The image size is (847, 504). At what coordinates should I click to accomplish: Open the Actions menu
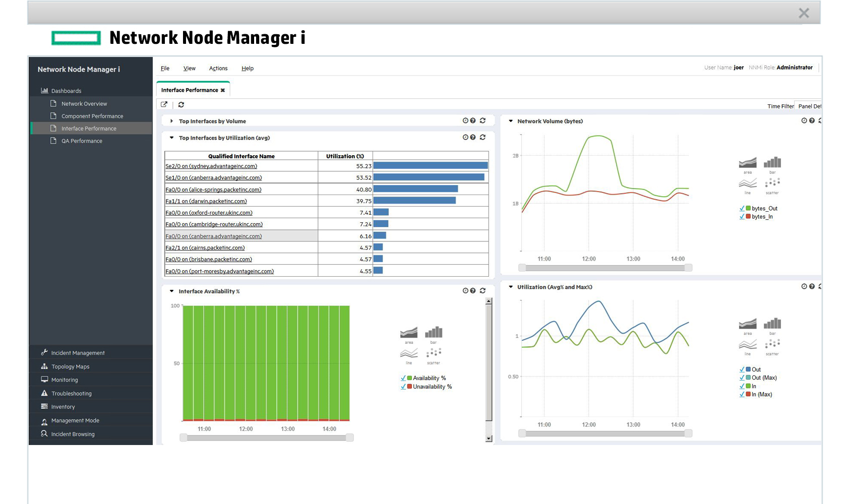[x=218, y=68]
